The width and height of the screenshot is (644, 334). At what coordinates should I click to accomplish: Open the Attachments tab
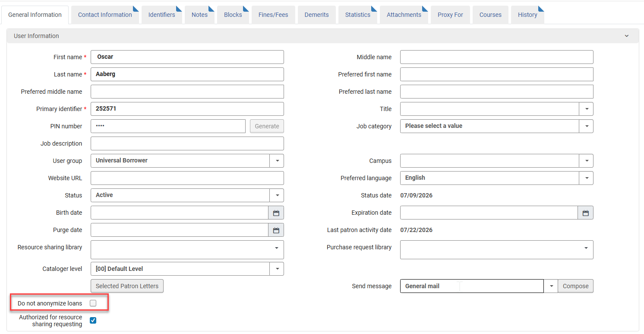pos(404,15)
